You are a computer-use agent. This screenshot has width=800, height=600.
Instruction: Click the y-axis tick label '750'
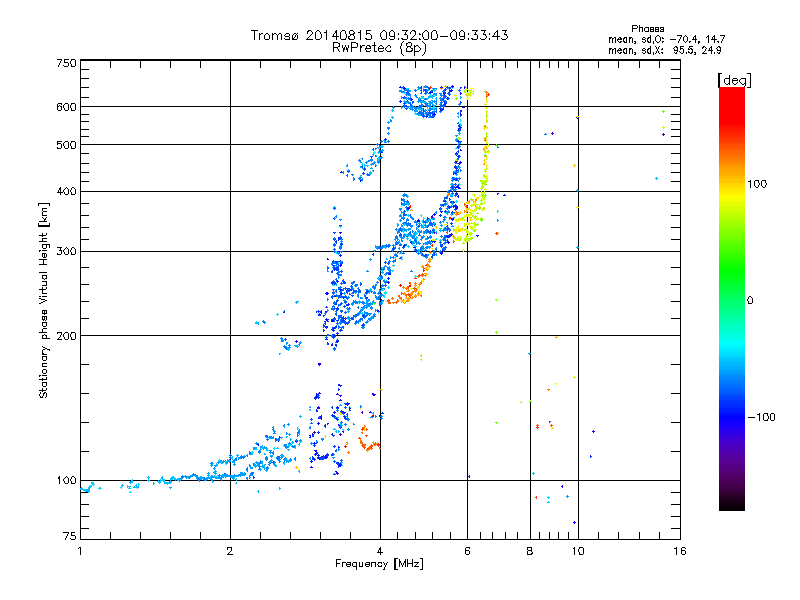pos(66,63)
